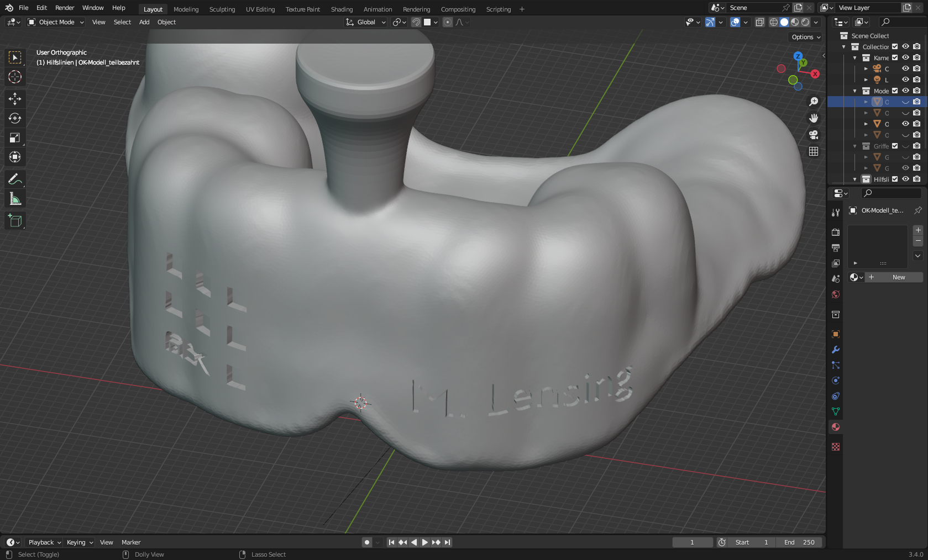The width and height of the screenshot is (928, 560).
Task: Click the End frame field
Action: tap(799, 542)
